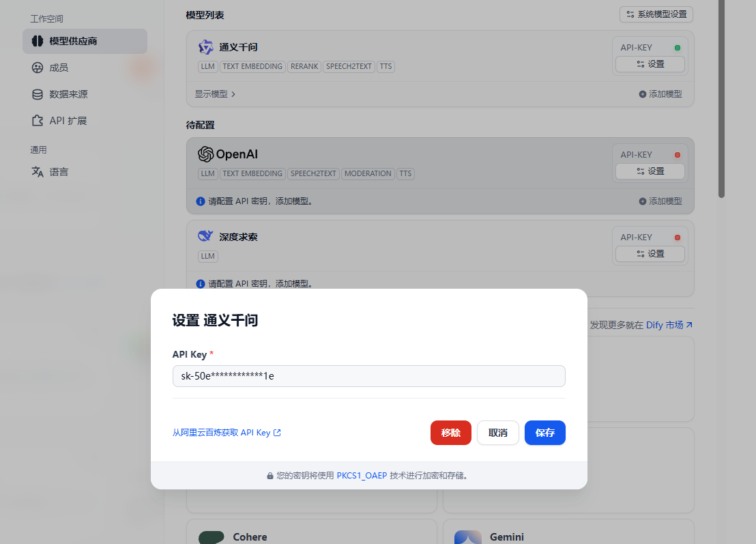Image resolution: width=756 pixels, height=544 pixels.
Task: Open the PKCS1_OAEP link
Action: click(x=362, y=476)
